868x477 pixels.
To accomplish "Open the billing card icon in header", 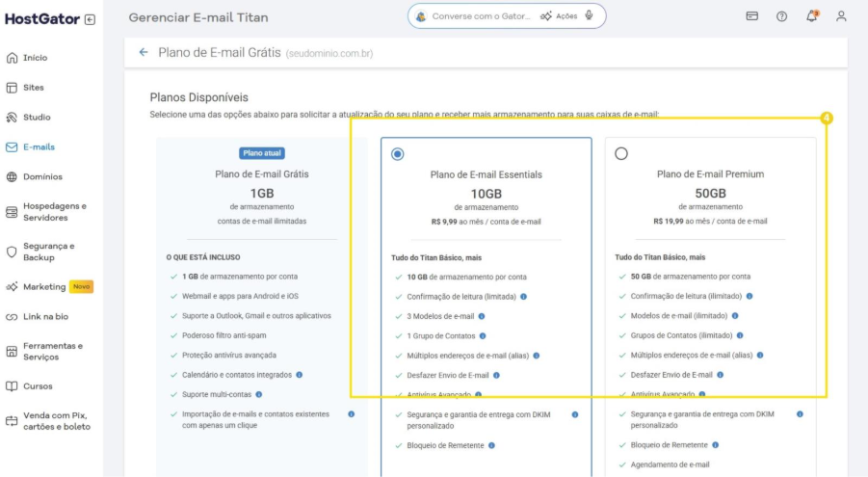I will (751, 16).
